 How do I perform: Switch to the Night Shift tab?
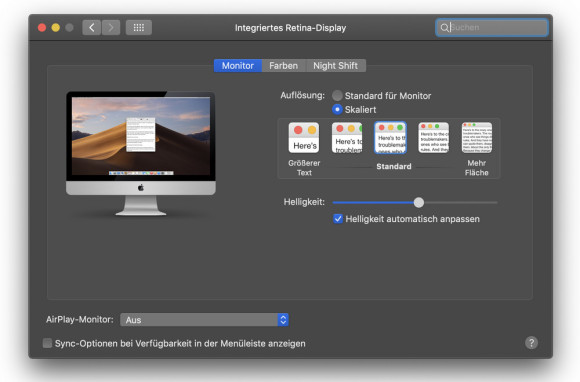tap(335, 65)
